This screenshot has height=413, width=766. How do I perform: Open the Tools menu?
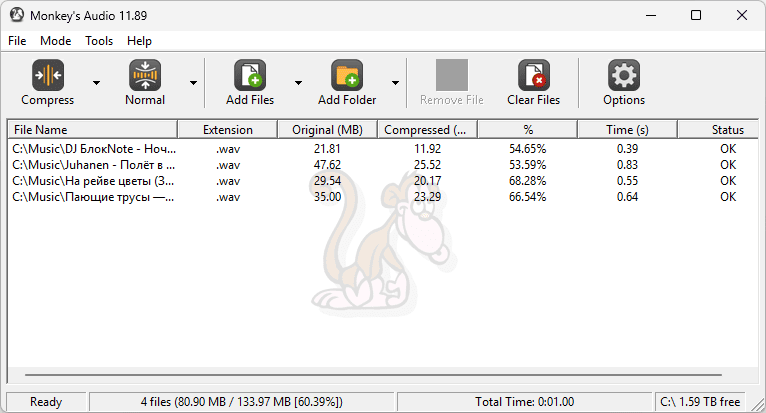[x=99, y=41]
